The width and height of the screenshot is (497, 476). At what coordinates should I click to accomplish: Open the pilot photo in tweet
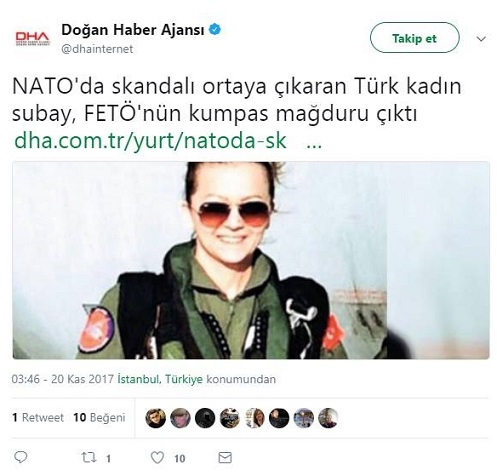click(251, 260)
